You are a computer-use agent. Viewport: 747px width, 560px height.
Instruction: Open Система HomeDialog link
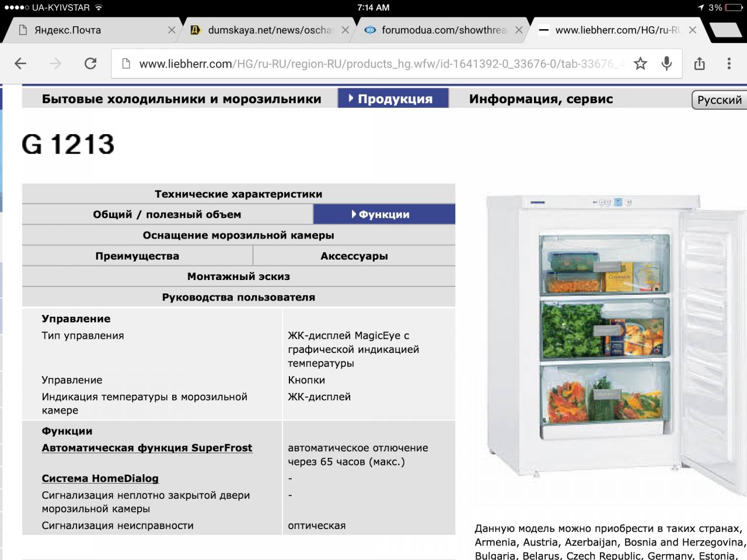click(x=100, y=478)
